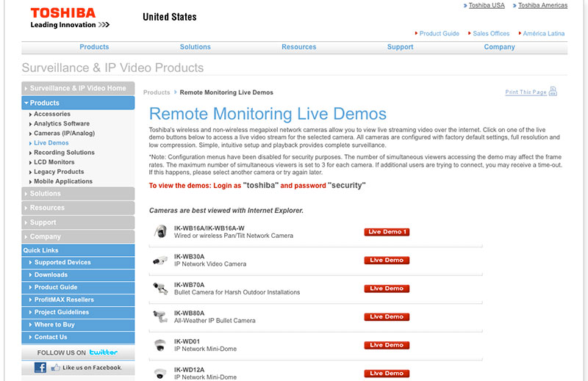The width and height of the screenshot is (588, 381).
Task: Expand the Support sidebar section
Action: [78, 222]
